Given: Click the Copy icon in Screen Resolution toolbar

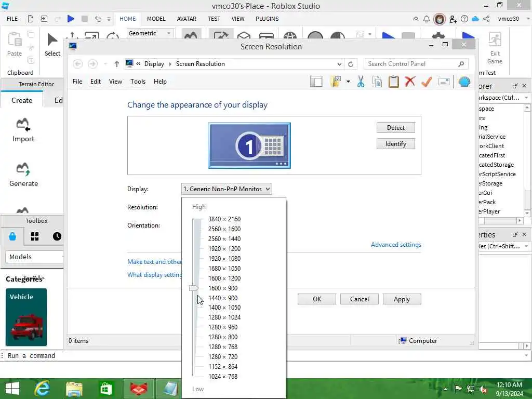Looking at the screenshot, I should 377,82.
